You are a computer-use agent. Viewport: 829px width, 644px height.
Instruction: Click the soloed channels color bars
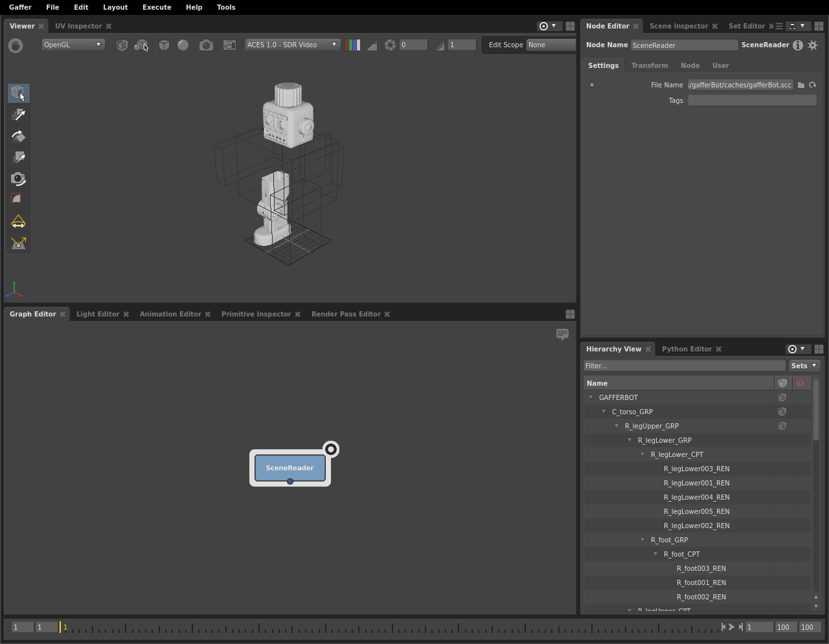[x=353, y=45]
